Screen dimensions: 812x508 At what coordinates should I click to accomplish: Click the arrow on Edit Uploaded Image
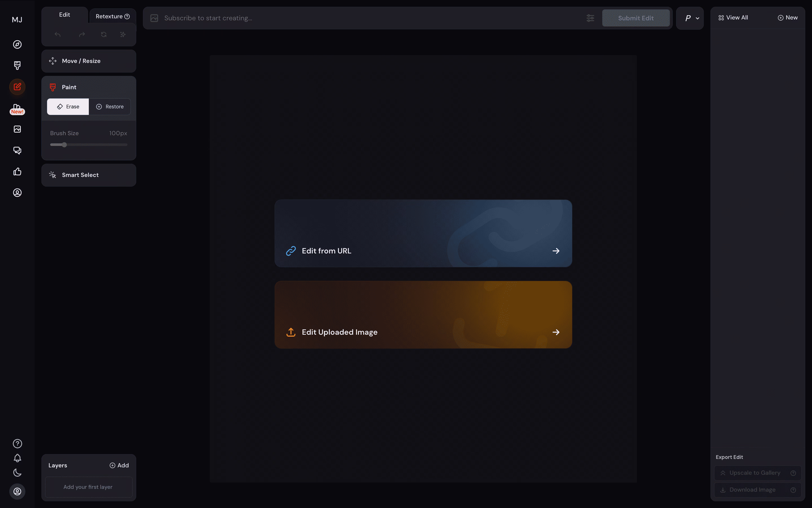556,332
